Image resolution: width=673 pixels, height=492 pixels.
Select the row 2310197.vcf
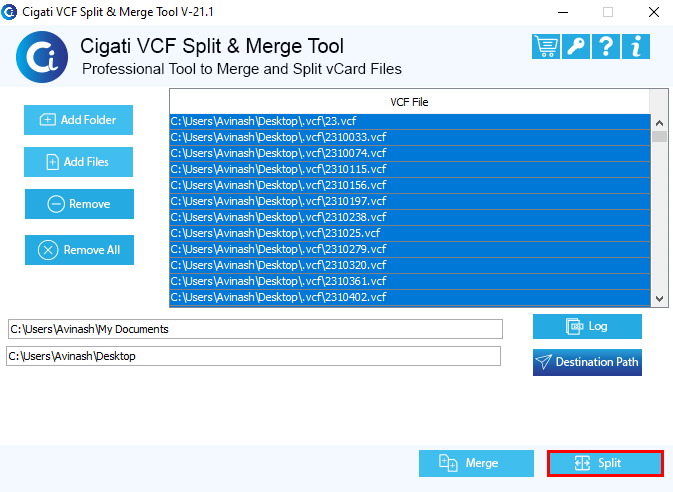(410, 201)
